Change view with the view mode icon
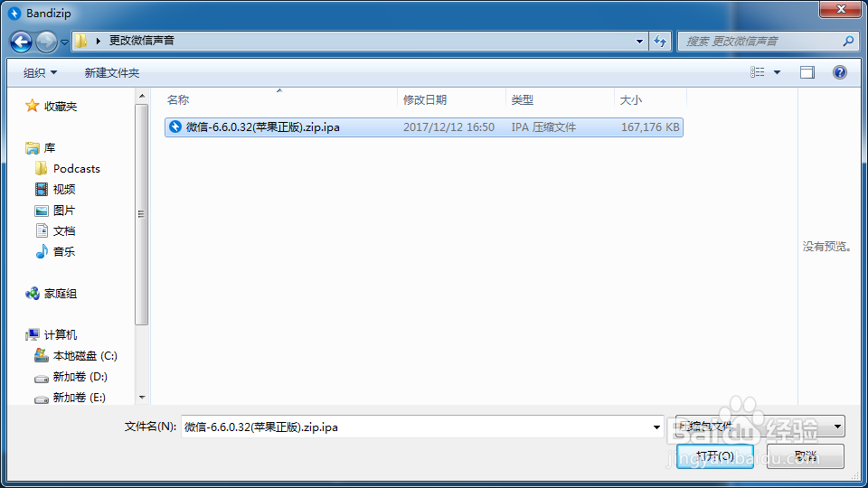Screen dimensions: 868x488 [758, 72]
